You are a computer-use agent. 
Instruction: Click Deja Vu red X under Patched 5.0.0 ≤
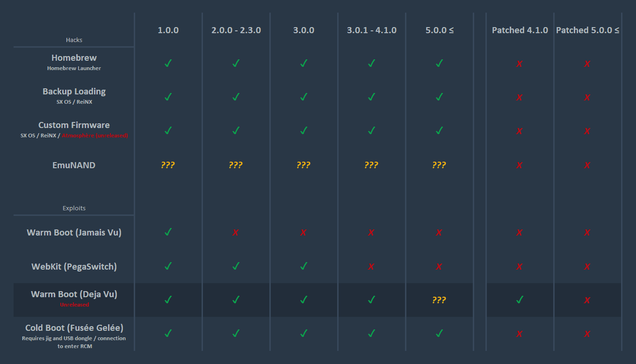(587, 300)
